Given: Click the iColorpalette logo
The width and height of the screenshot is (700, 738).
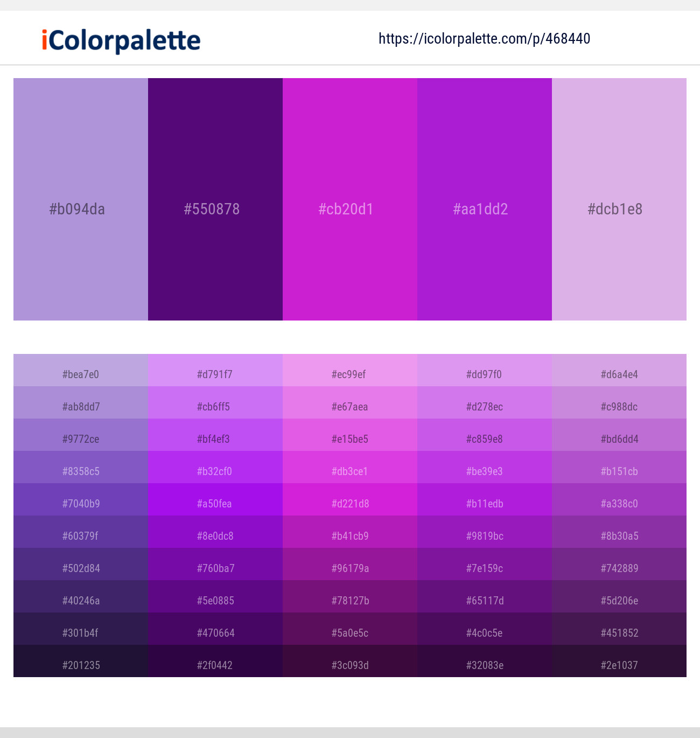Looking at the screenshot, I should coord(121,40).
